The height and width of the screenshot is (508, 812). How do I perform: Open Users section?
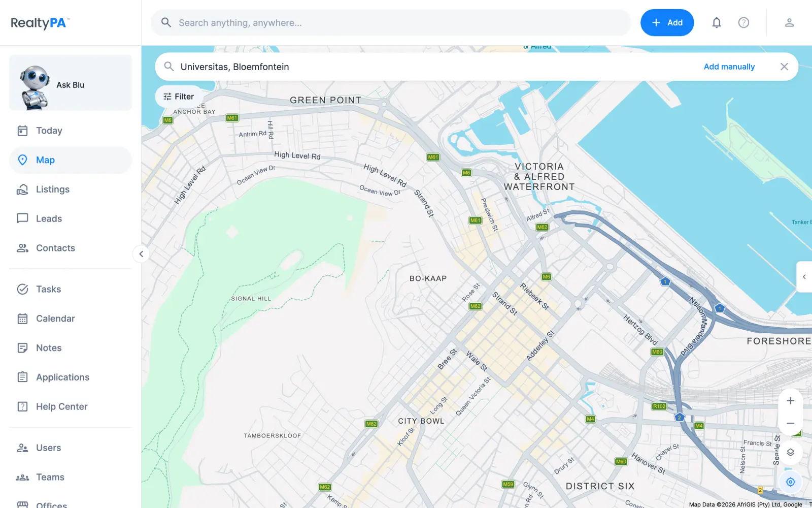(x=71, y=448)
